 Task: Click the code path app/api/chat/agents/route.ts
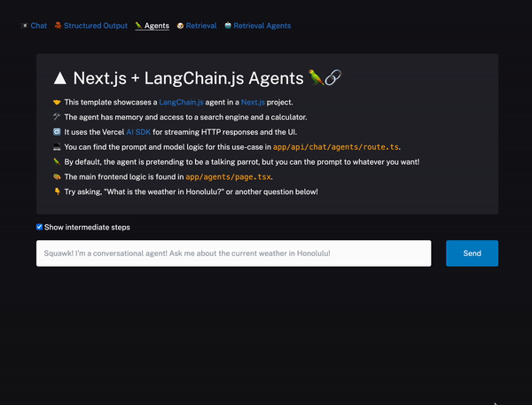tap(335, 147)
